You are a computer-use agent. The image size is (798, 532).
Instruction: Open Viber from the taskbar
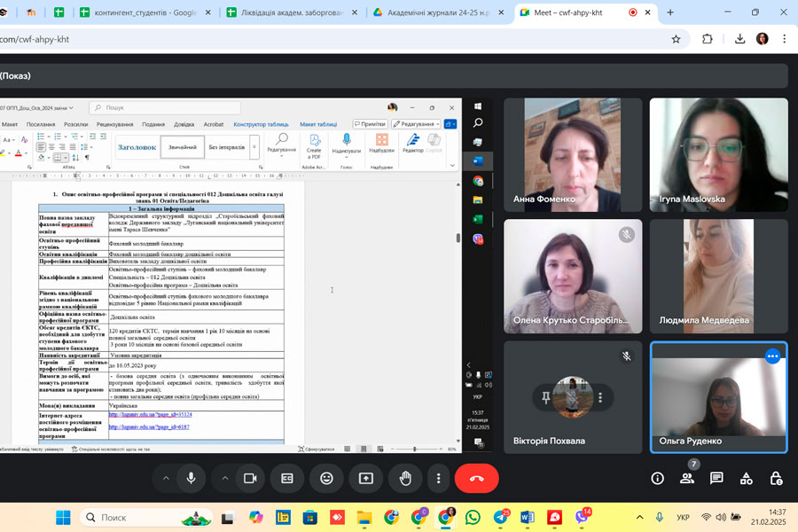tap(582, 517)
